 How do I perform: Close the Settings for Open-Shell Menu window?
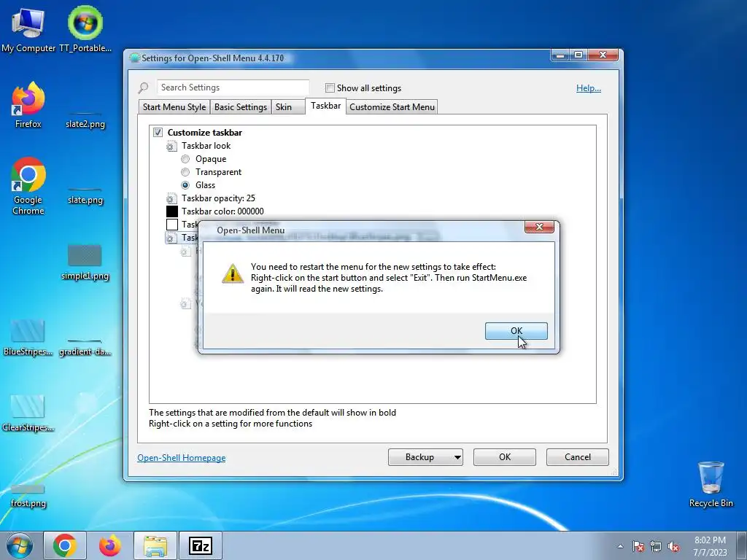[602, 55]
